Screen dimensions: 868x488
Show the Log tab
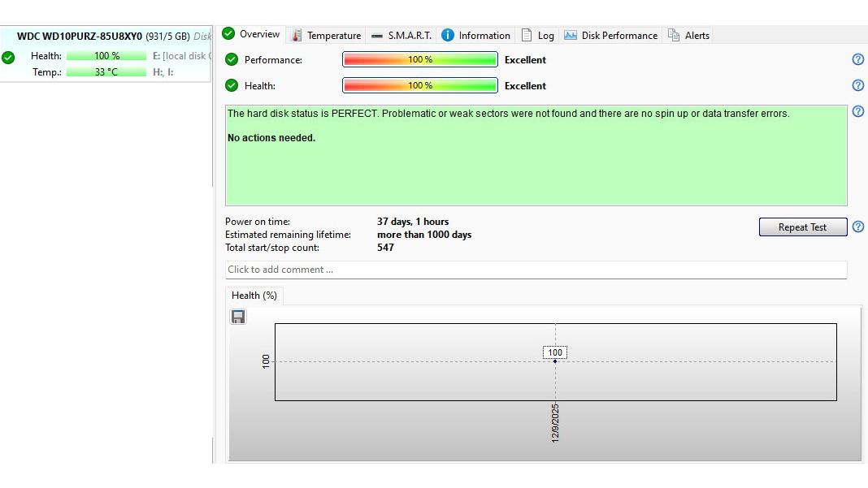[537, 36]
